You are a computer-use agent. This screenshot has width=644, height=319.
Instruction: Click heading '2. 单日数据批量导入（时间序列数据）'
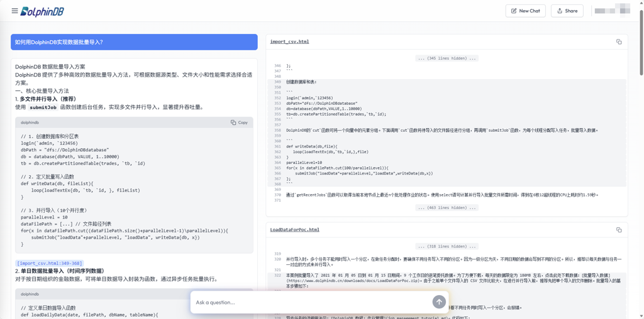[x=60, y=271]
